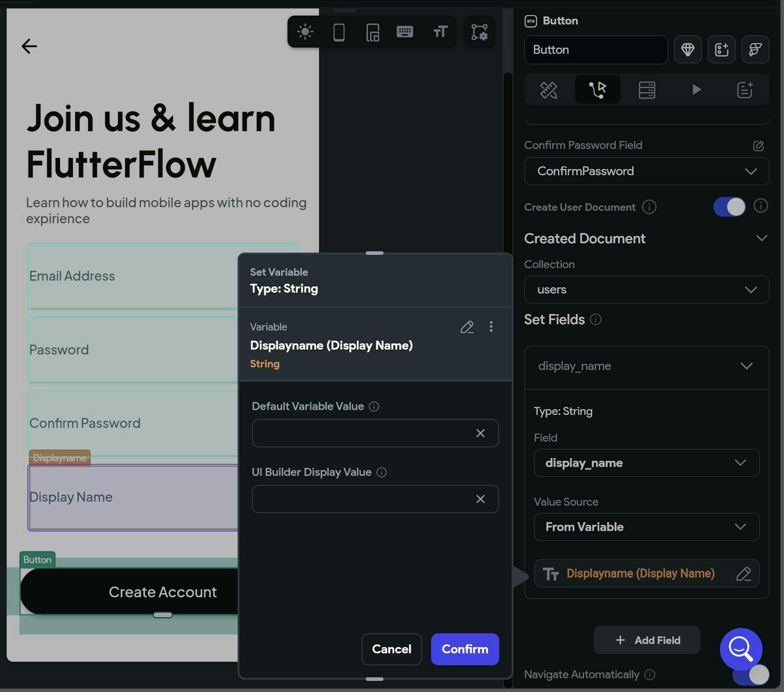The height and width of the screenshot is (692, 784).
Task: Select the phone device preview icon
Action: (339, 32)
